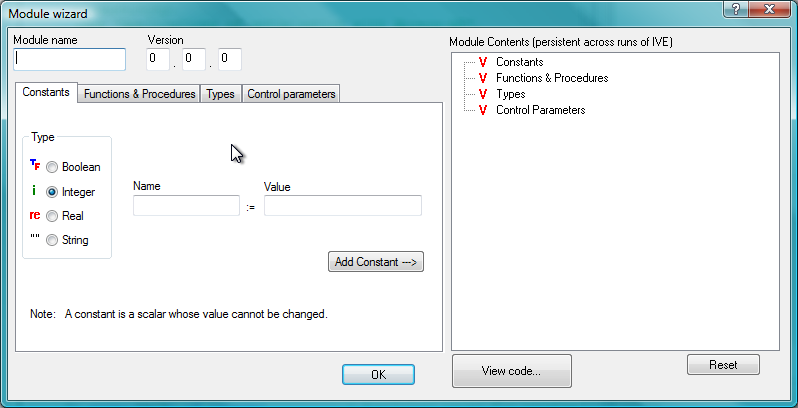Select the Boolean radio button

51,167
